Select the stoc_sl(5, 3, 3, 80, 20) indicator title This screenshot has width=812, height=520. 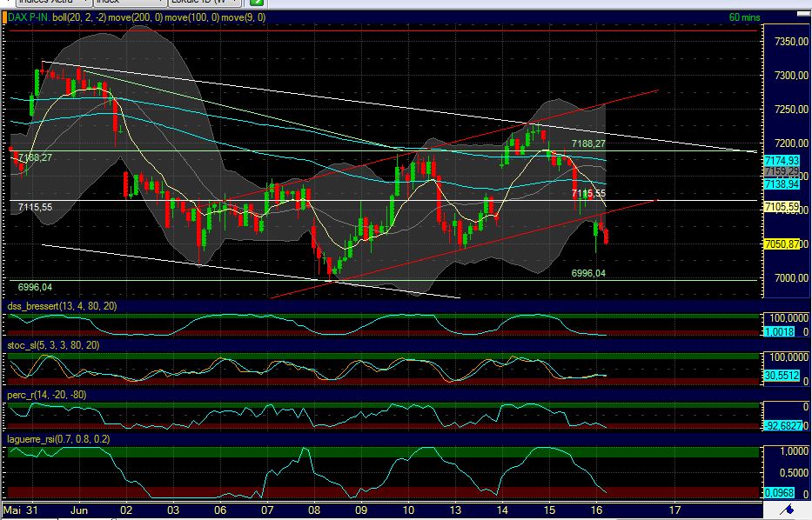[53, 345]
